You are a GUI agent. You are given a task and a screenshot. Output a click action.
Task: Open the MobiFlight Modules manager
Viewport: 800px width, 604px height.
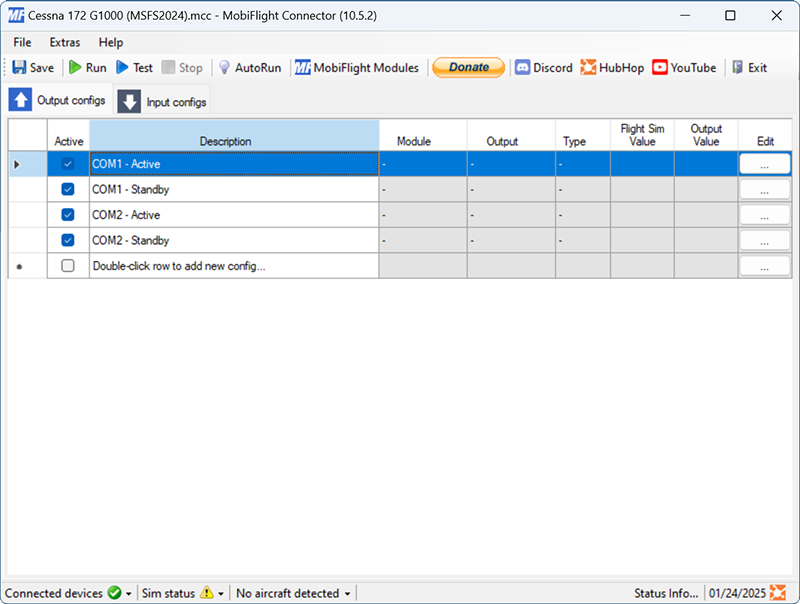(x=359, y=67)
